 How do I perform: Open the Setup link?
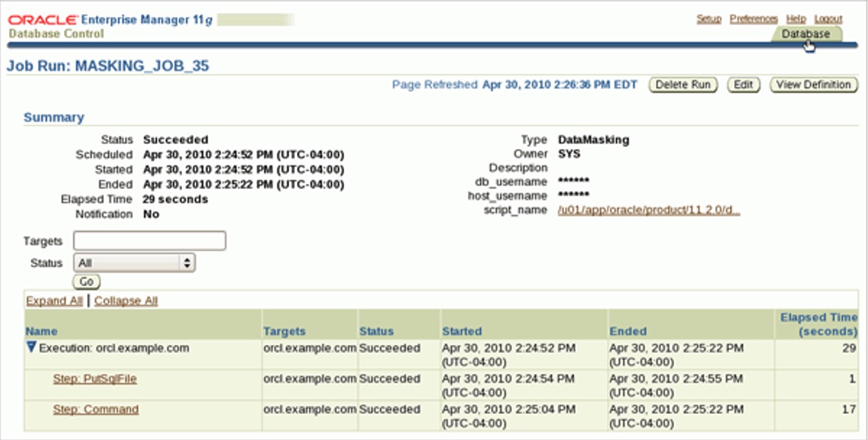coord(709,19)
